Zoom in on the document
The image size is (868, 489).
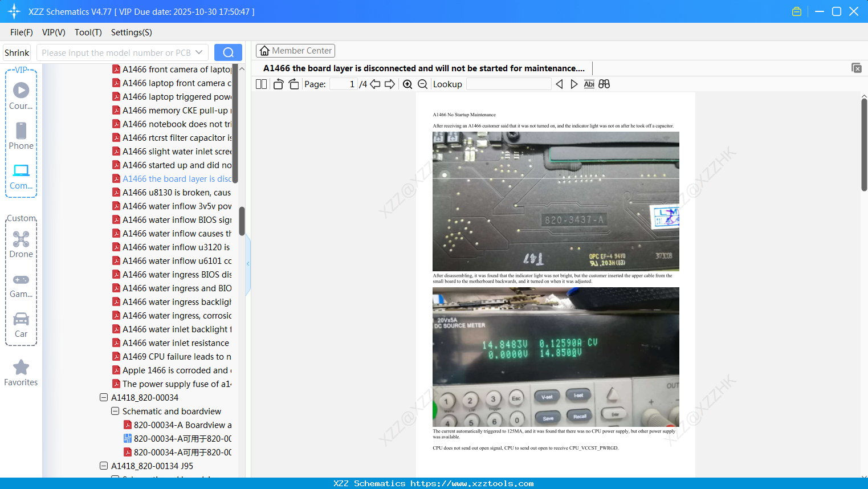pos(407,84)
